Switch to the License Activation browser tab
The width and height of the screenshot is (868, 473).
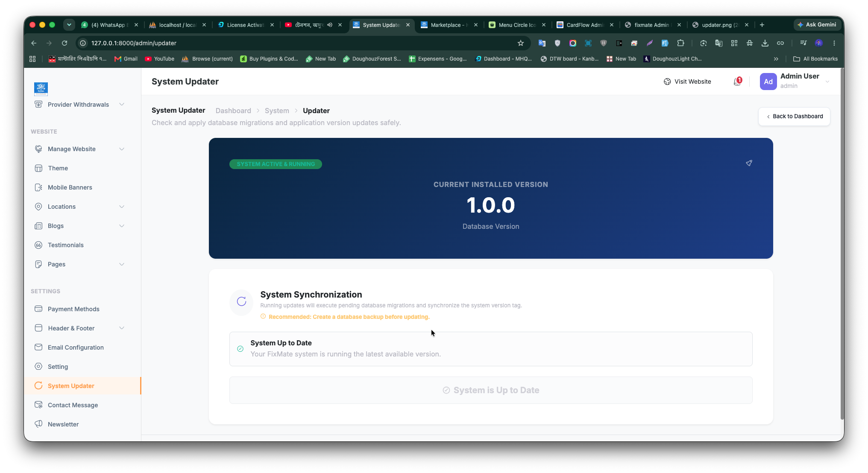pyautogui.click(x=246, y=25)
